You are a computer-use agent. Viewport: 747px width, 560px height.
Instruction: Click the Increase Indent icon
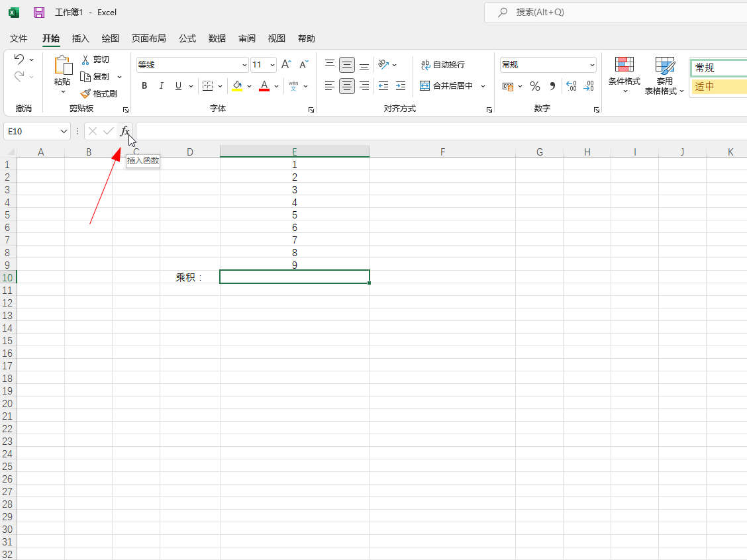[400, 86]
